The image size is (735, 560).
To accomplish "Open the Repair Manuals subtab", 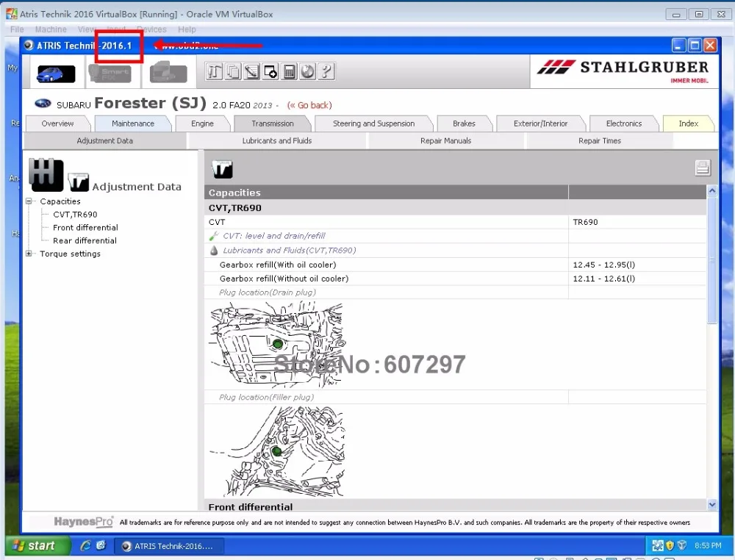I will click(445, 140).
